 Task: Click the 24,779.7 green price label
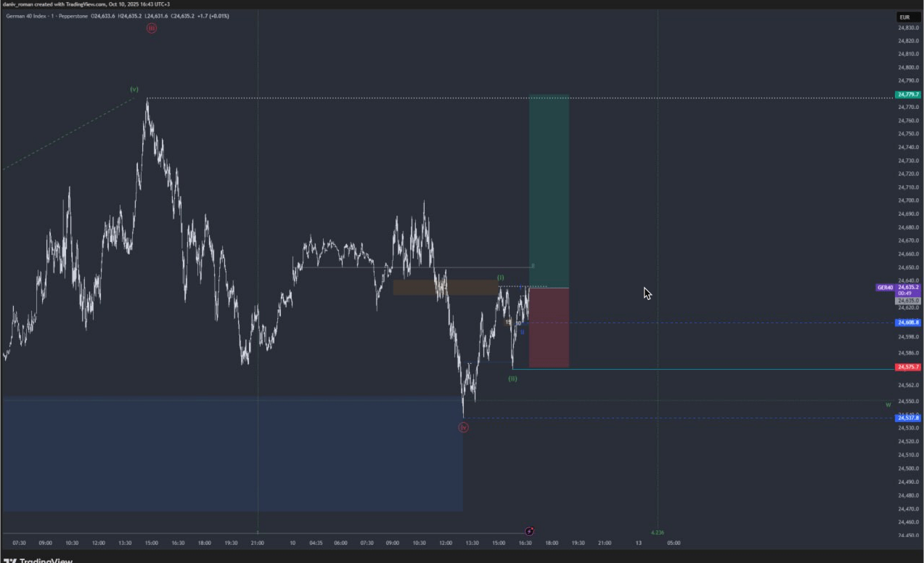tap(908, 94)
